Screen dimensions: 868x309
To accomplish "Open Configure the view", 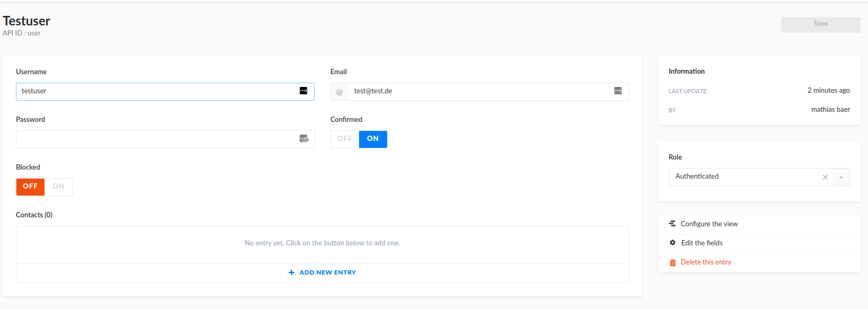I will [x=709, y=224].
